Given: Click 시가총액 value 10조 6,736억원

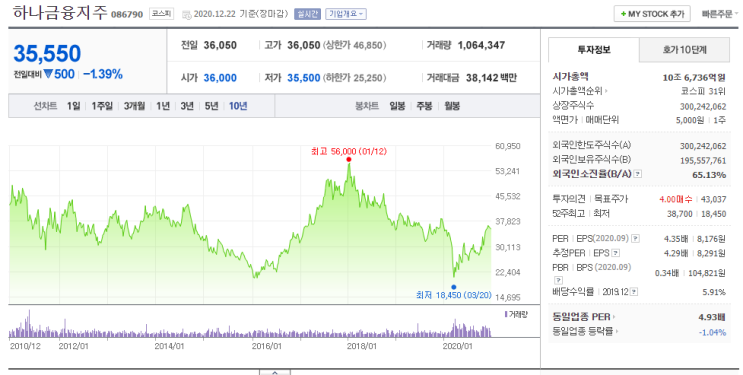Looking at the screenshot, I should click(694, 77).
